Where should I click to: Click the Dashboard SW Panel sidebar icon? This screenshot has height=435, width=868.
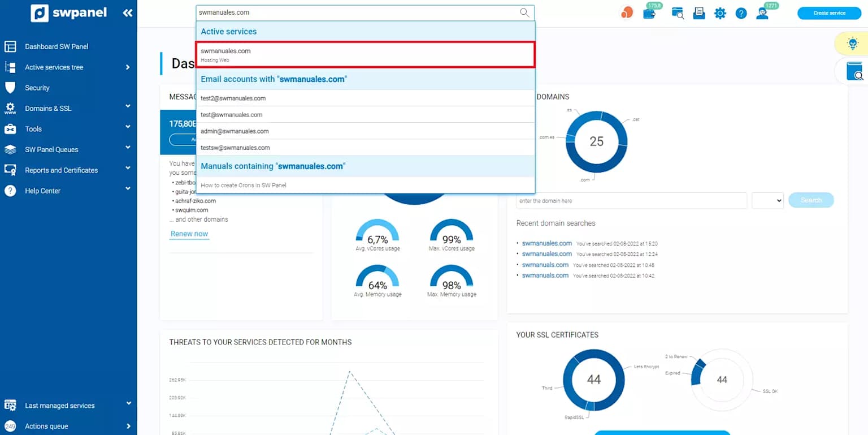10,46
